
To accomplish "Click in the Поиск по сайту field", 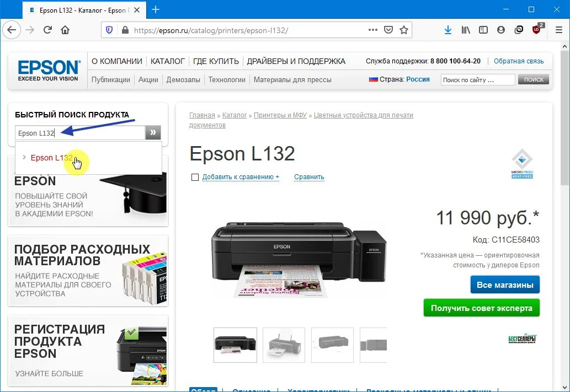I will (478, 79).
